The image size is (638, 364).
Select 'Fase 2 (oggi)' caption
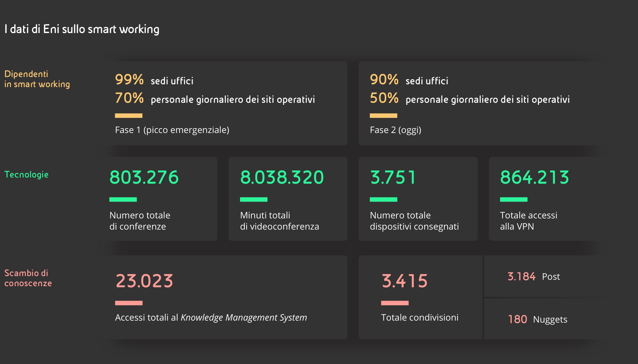pyautogui.click(x=396, y=130)
